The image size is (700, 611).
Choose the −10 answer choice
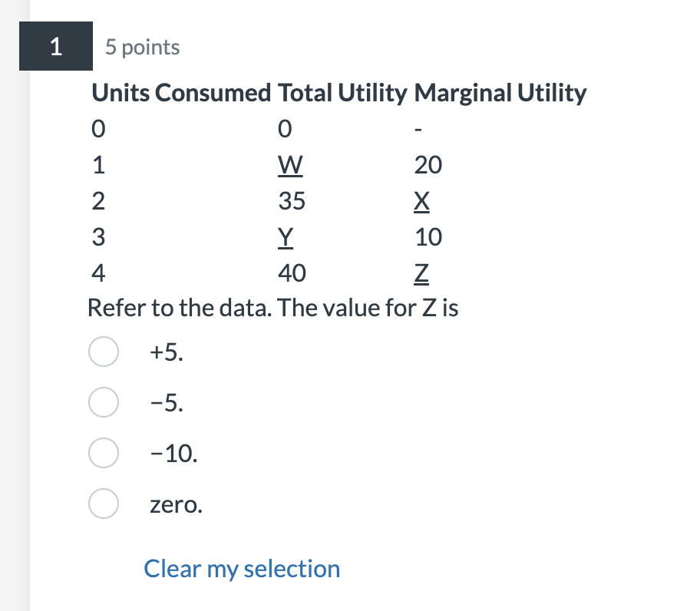point(104,453)
